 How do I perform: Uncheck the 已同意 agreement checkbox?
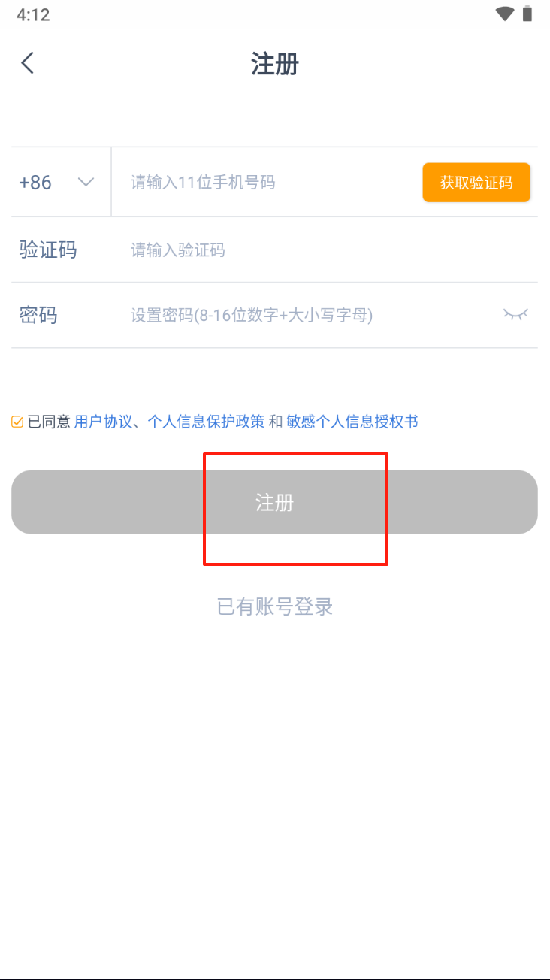coord(17,422)
